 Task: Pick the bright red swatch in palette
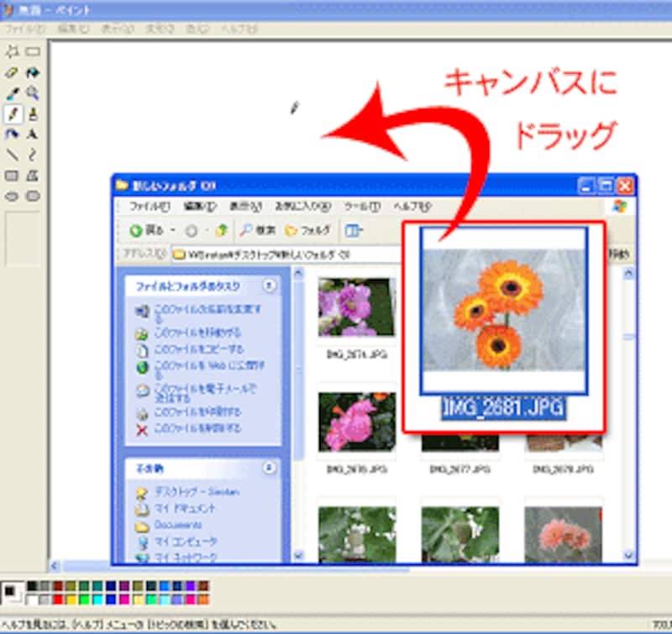tap(58, 599)
